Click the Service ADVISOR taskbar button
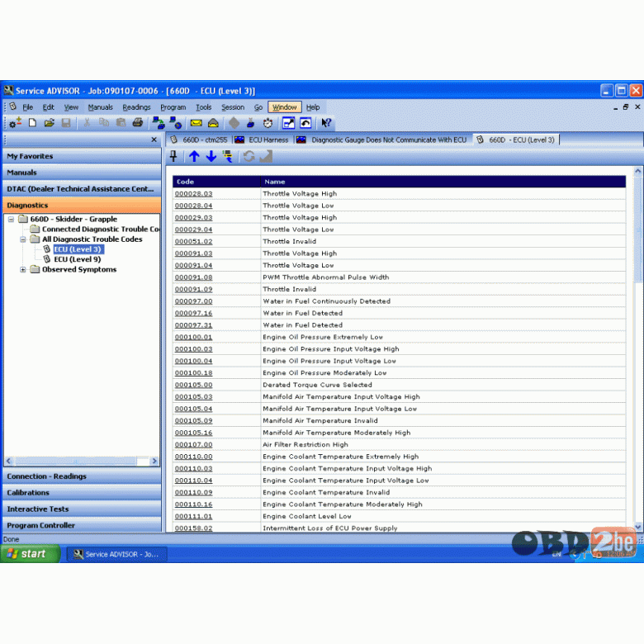Viewport: 644px width, 644px height. pyautogui.click(x=117, y=555)
